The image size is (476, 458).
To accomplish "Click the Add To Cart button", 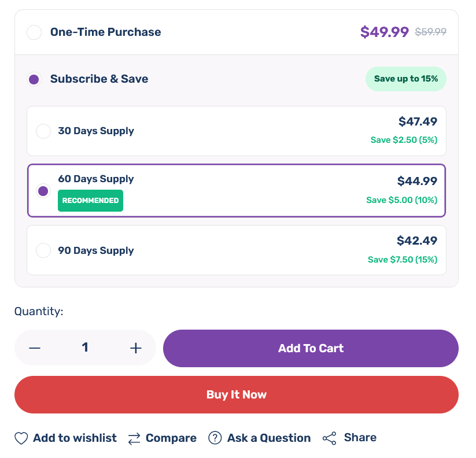I will (x=311, y=348).
